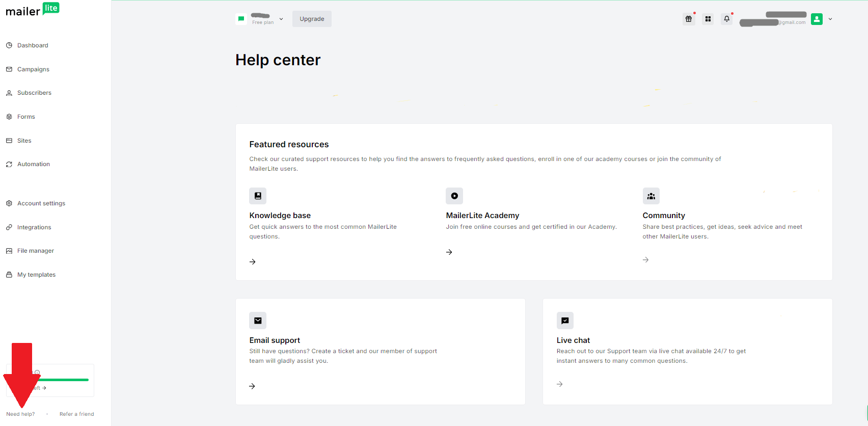868x426 pixels.
Task: Click the Upgrade button
Action: 312,18
